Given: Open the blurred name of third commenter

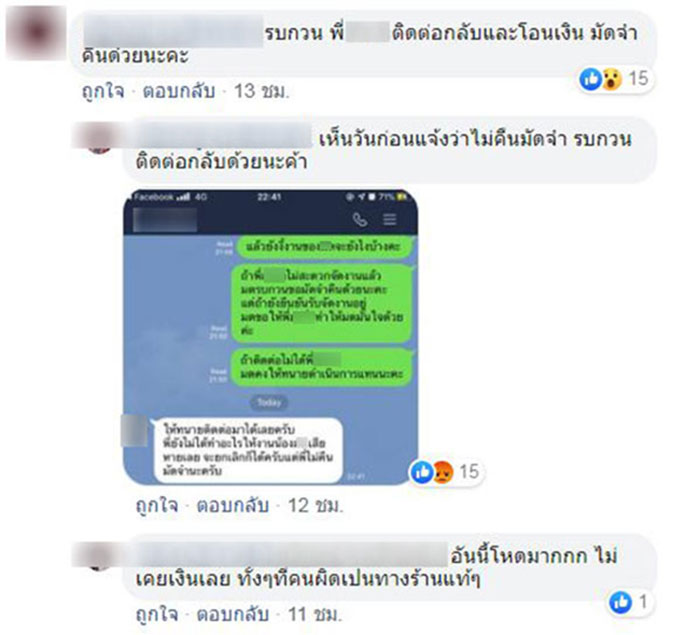Looking at the screenshot, I should tap(291, 555).
